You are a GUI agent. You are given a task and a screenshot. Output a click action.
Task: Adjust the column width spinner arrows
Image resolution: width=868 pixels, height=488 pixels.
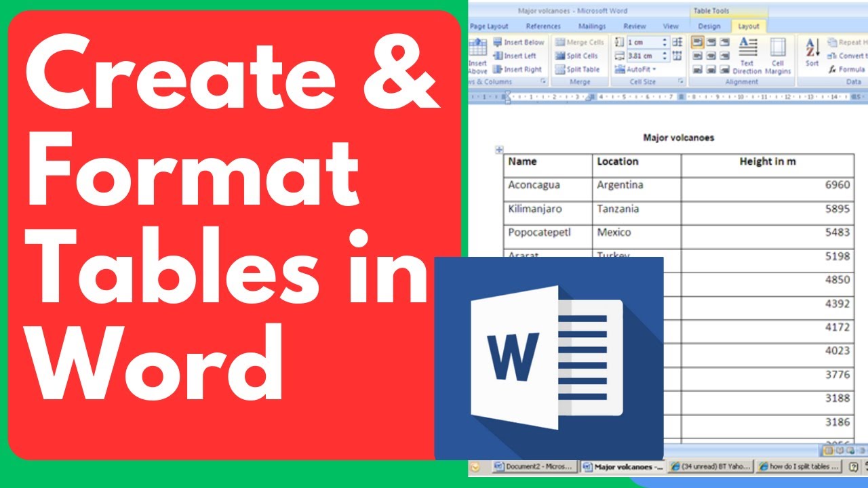(x=665, y=56)
